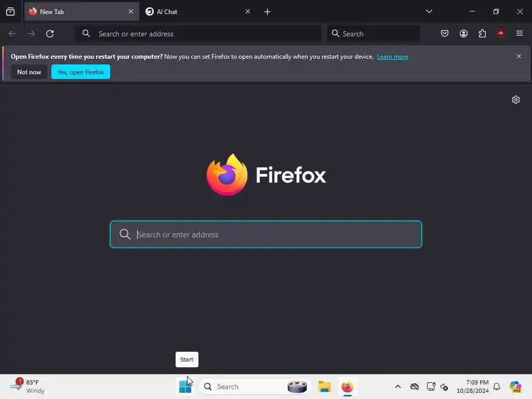Click the search highlight image in taskbar Search
Screen dimensions: 532x399
click(x=297, y=387)
